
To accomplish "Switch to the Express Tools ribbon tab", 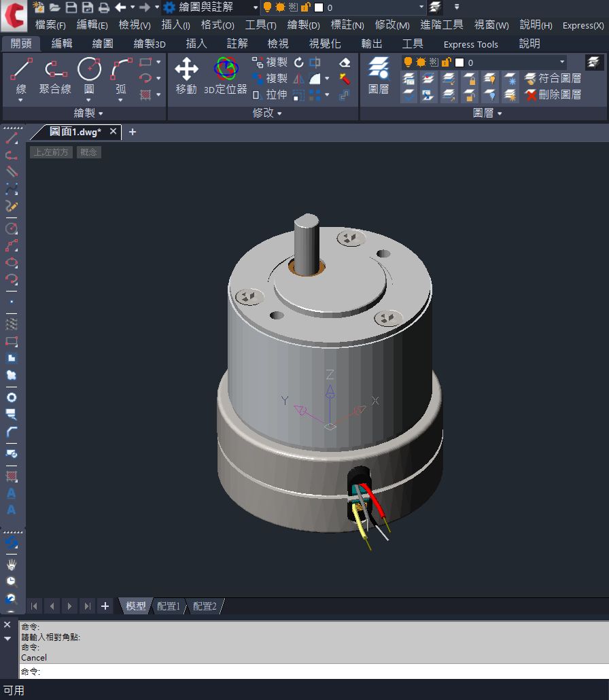I will 470,44.
